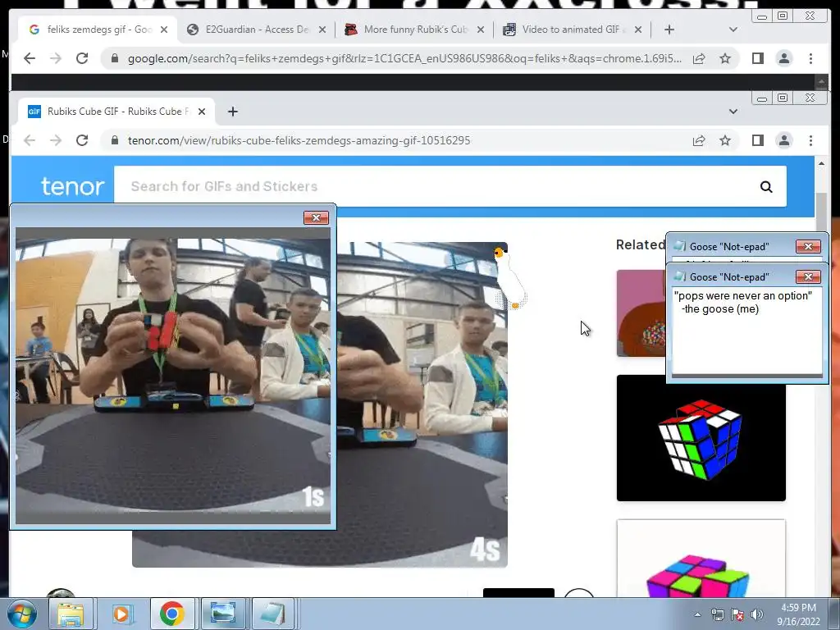Click the google.com address bar

click(404, 58)
